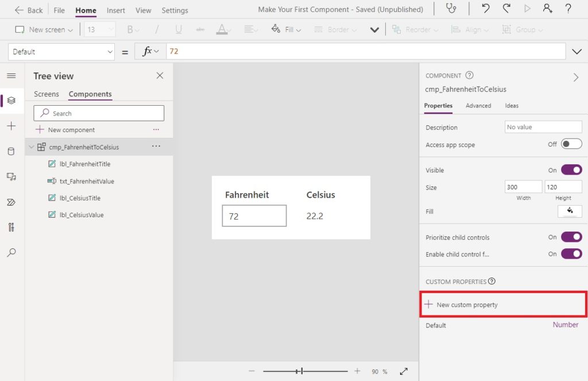Switch to the Screens tab

(x=47, y=94)
